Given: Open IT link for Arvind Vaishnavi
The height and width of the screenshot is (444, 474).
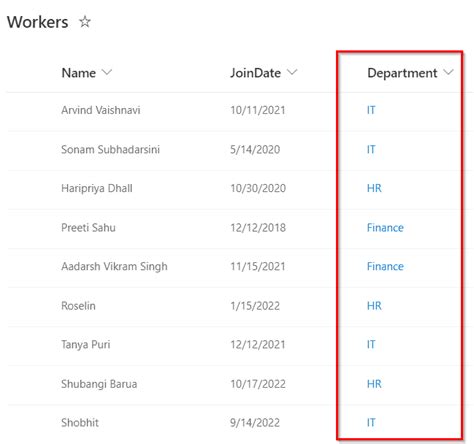Looking at the screenshot, I should pyautogui.click(x=371, y=110).
